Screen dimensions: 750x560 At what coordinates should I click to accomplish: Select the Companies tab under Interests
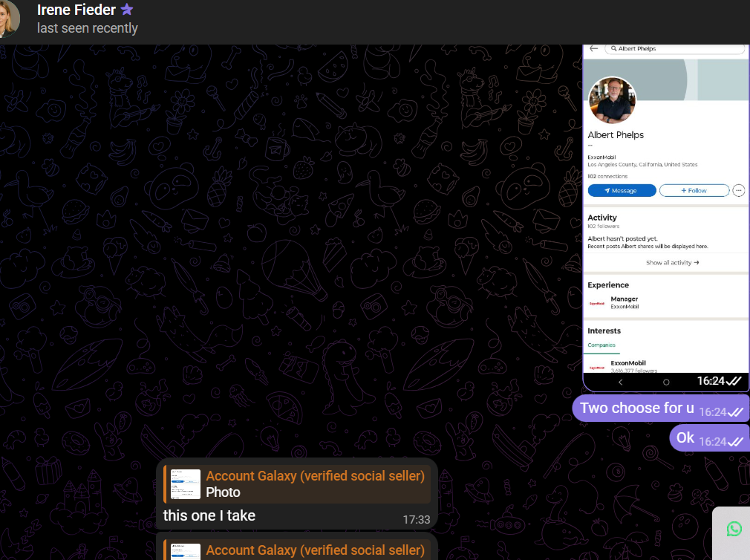[601, 345]
